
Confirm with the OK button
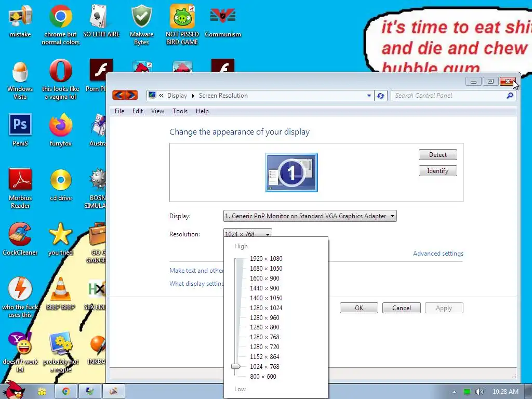coord(359,308)
